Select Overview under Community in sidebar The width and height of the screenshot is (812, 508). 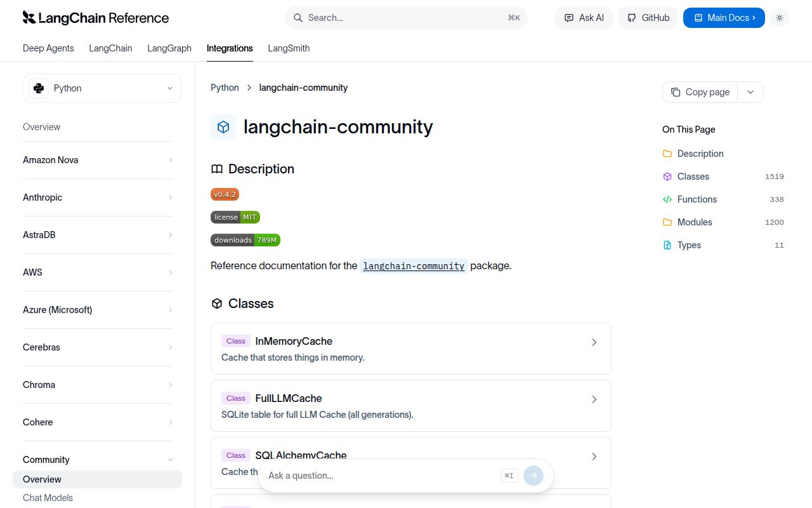pos(97,479)
